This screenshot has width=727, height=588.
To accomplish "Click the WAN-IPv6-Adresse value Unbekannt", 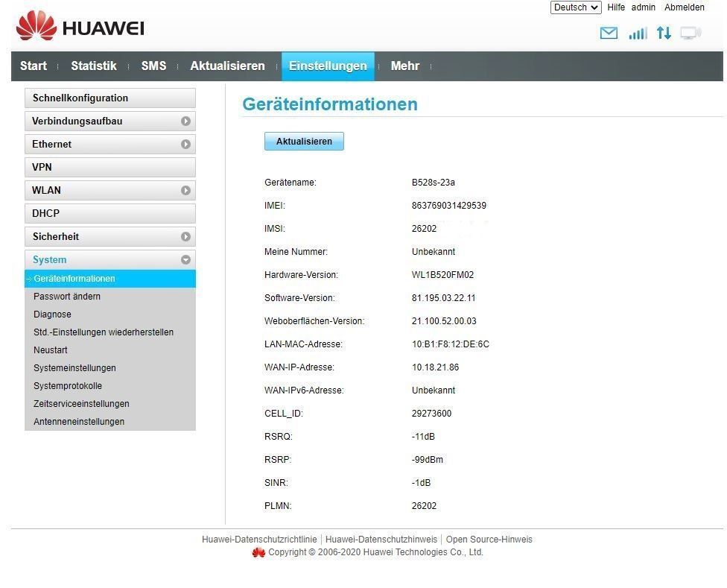I will (433, 391).
